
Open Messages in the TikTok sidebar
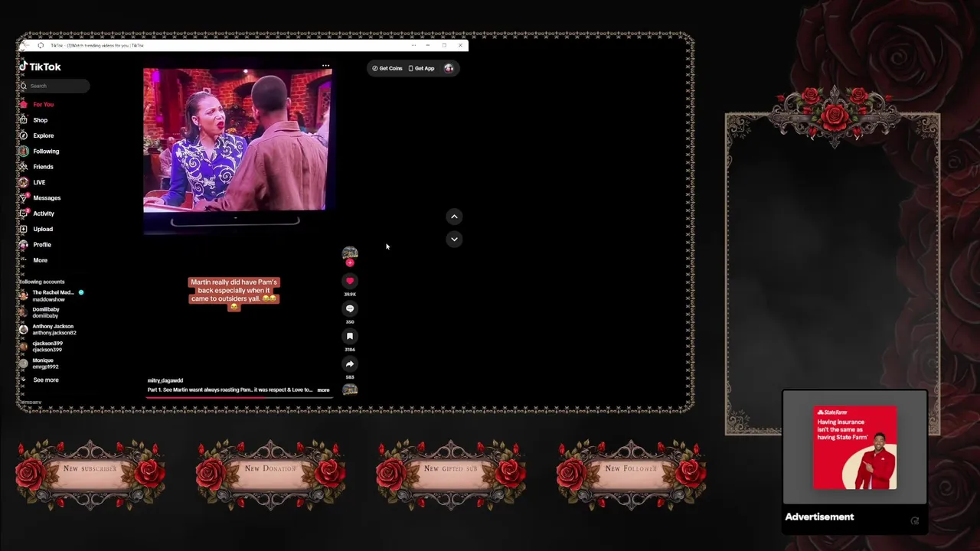pos(40,197)
